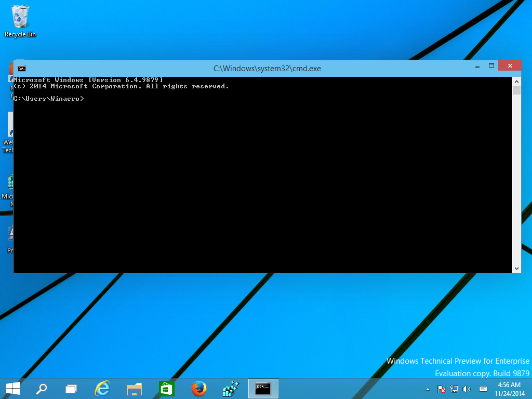This screenshot has width=532, height=399.
Task: Open clock showing 4:56 AM
Action: [x=509, y=389]
